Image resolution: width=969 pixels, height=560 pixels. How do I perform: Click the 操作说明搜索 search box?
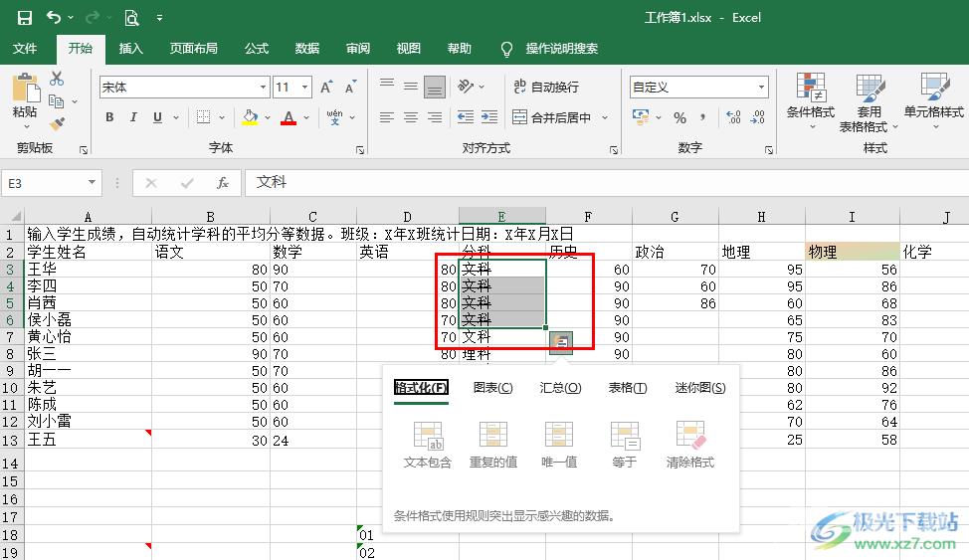pos(561,48)
